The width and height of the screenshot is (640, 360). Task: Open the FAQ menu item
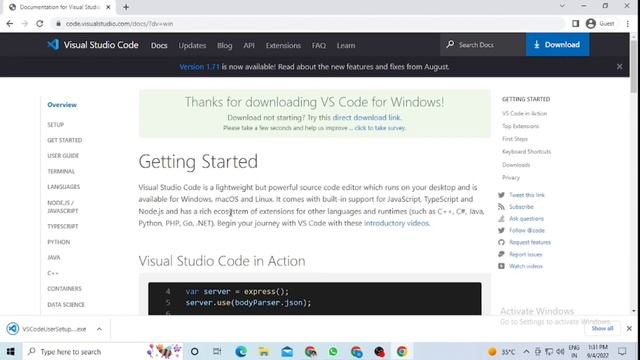pyautogui.click(x=319, y=45)
